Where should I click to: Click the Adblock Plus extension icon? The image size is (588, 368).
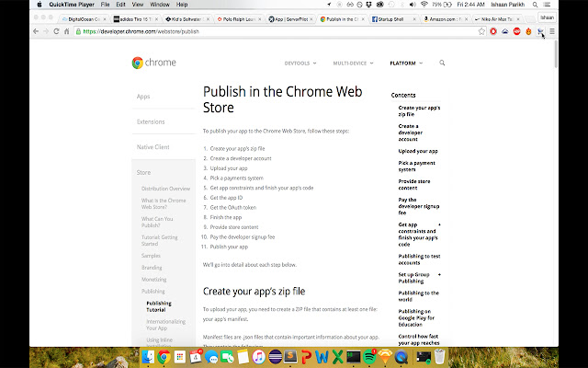(516, 31)
